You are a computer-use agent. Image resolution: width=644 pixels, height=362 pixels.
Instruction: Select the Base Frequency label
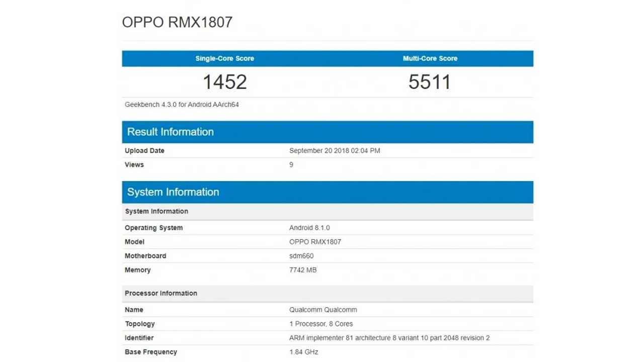click(x=151, y=352)
